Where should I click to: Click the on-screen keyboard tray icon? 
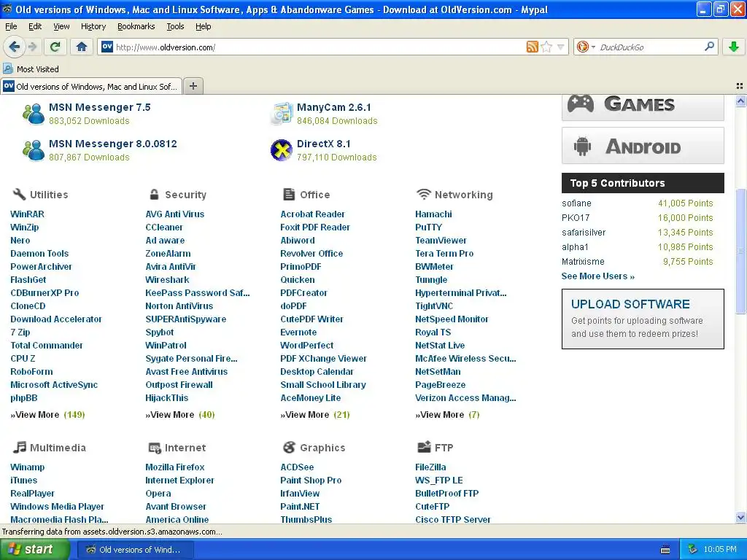coord(665,550)
